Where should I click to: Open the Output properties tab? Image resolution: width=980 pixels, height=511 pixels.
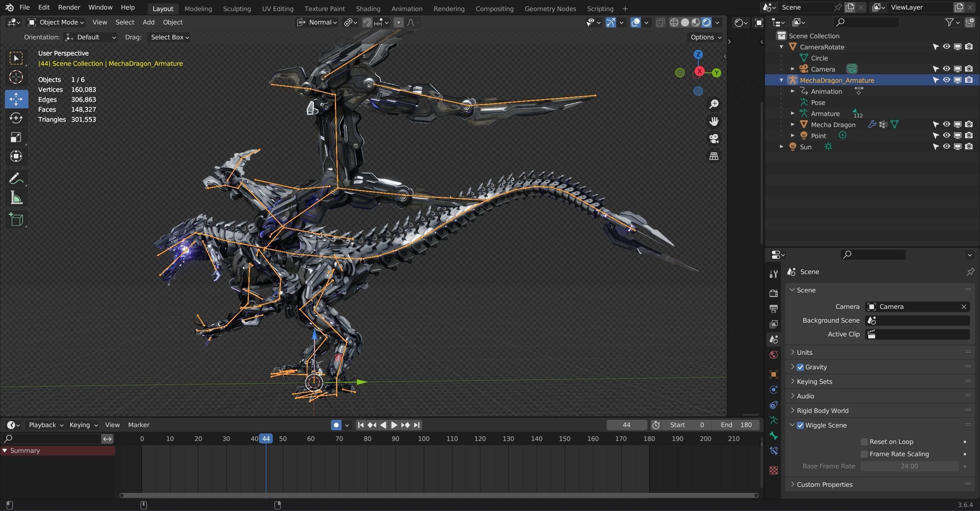click(773, 309)
